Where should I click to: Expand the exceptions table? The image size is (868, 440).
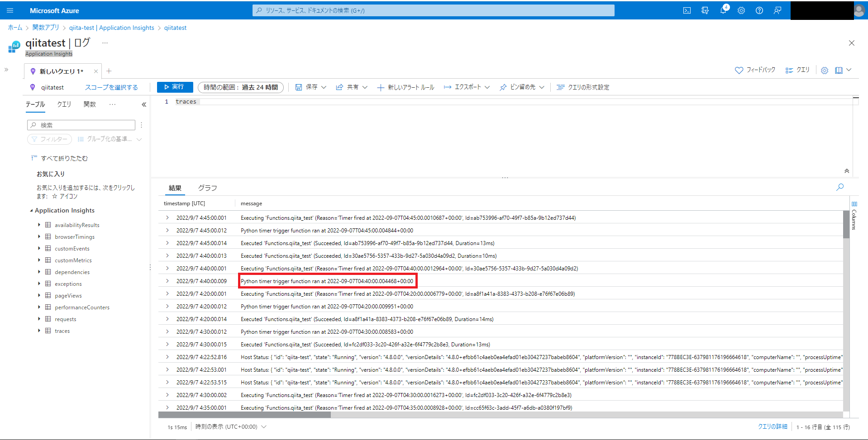coord(39,284)
